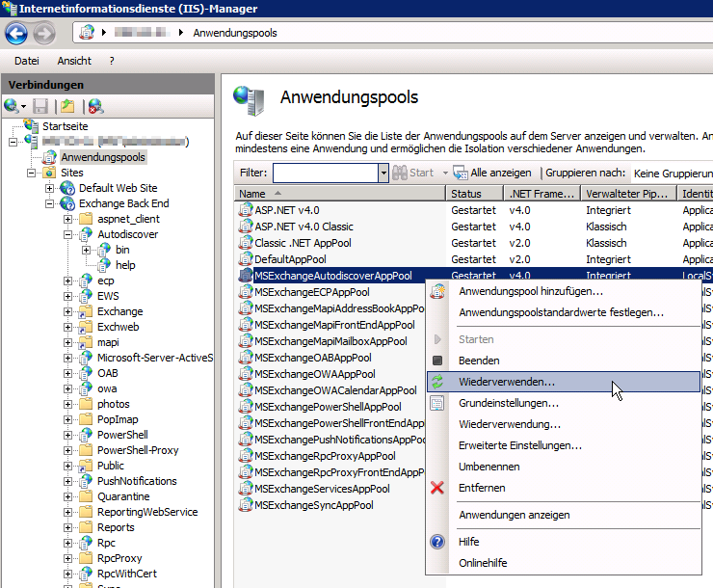The width and height of the screenshot is (713, 588).
Task: Choose Anwendungen anzeigen in the context menu
Action: [564, 515]
